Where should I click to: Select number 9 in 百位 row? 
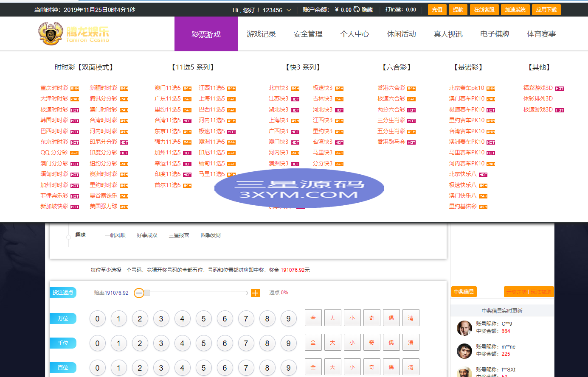point(288,368)
